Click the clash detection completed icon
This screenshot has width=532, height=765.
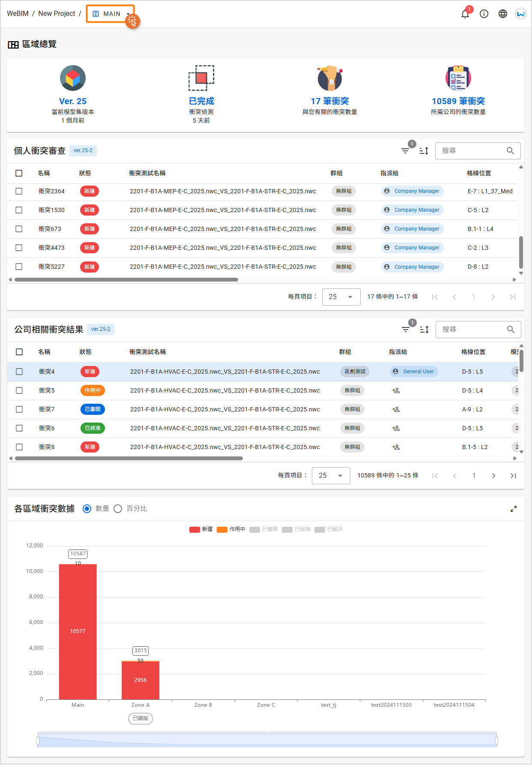pyautogui.click(x=201, y=78)
